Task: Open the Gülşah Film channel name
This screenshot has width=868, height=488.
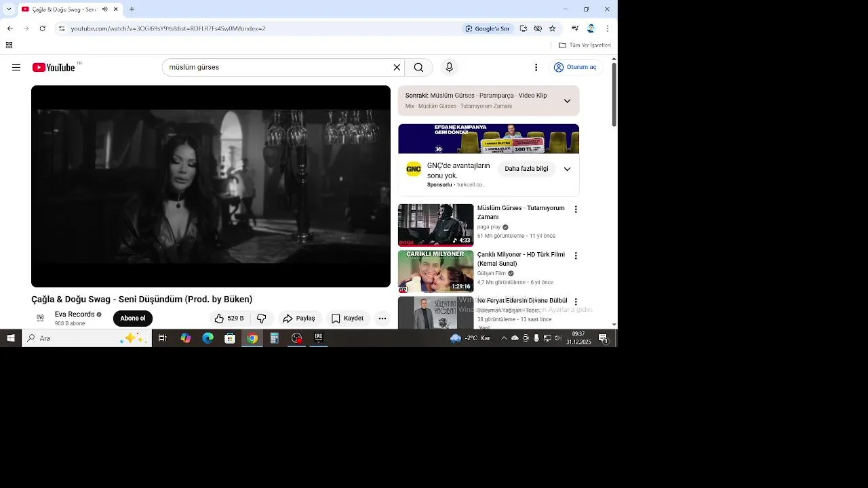Action: (x=492, y=273)
